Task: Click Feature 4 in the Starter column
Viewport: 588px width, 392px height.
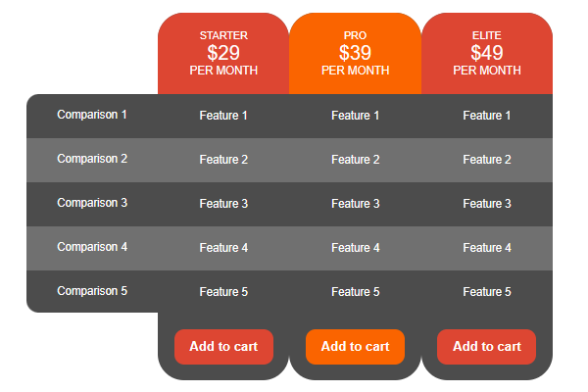Action: click(223, 248)
